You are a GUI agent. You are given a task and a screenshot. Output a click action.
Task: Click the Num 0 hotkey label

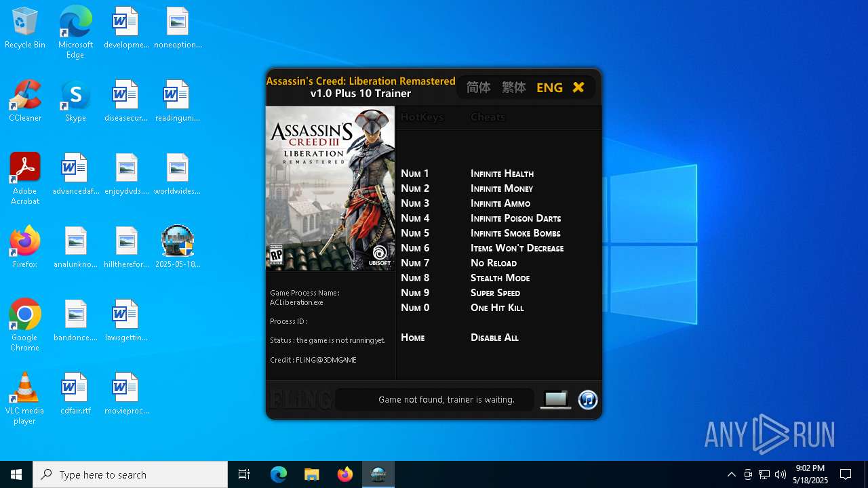coord(415,308)
